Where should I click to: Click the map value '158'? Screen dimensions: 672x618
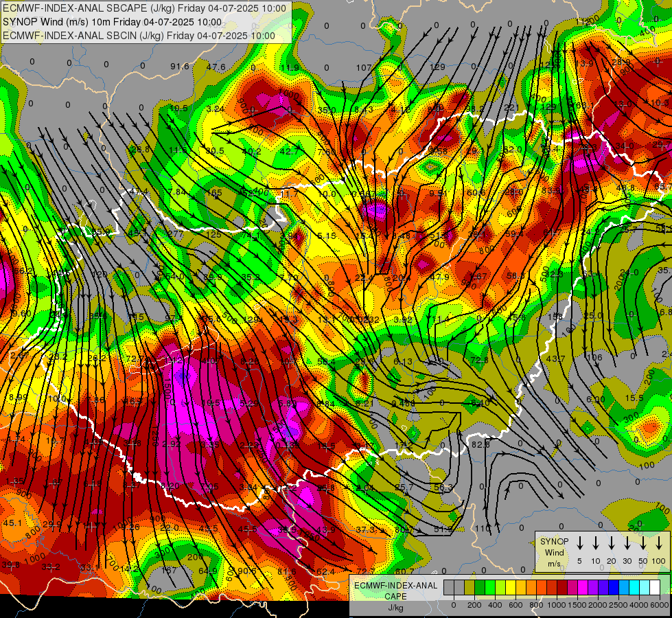pyautogui.click(x=555, y=317)
